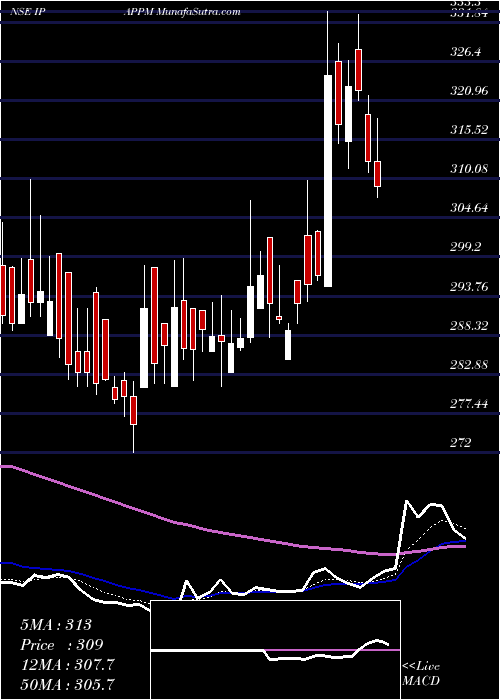Viewport: 500px width, 700px height.
Task: Click the last red candlestick near 310
Action: click(x=378, y=174)
